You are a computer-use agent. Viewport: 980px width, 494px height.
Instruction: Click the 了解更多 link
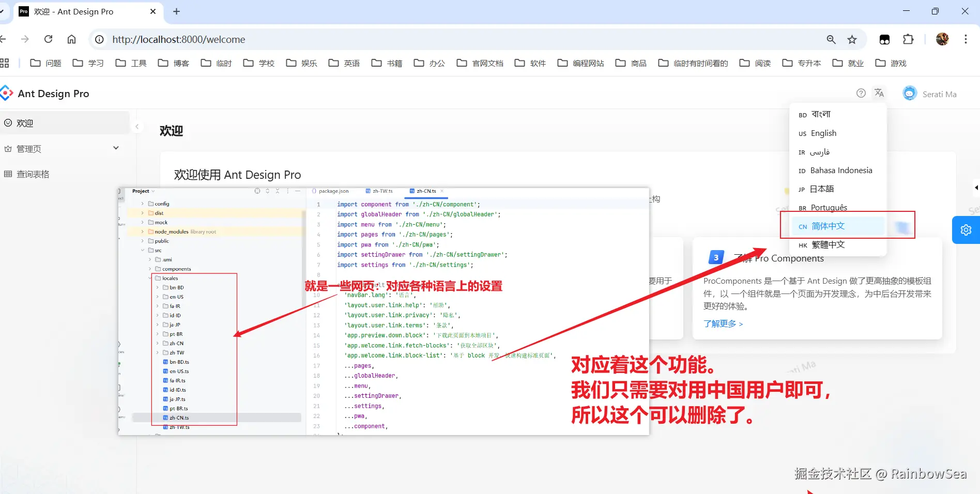pos(723,323)
